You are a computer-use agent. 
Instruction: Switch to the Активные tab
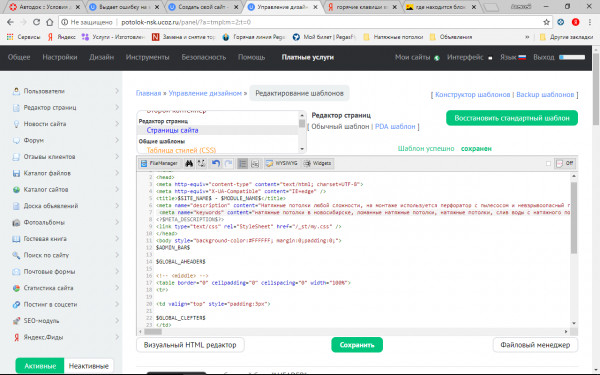point(40,366)
